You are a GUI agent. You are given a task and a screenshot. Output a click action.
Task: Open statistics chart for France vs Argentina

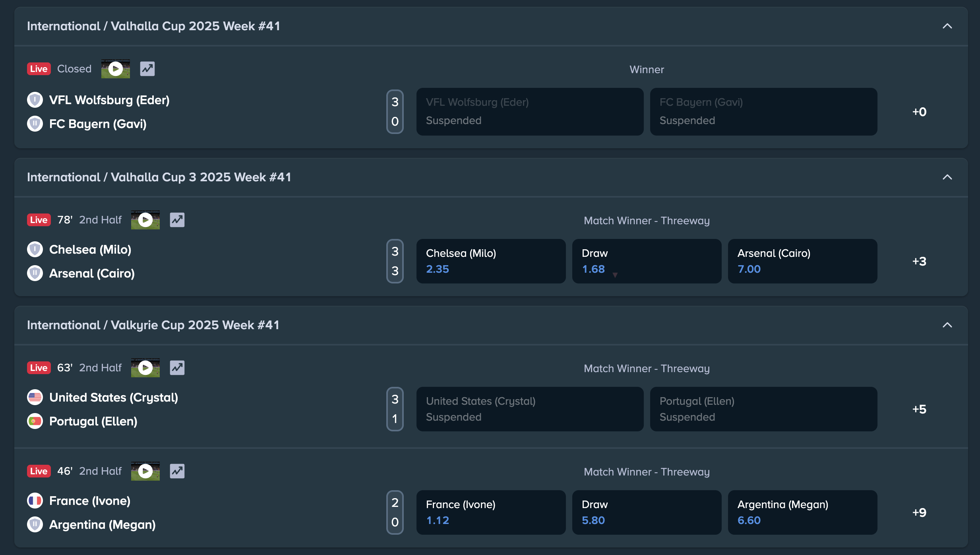(177, 471)
